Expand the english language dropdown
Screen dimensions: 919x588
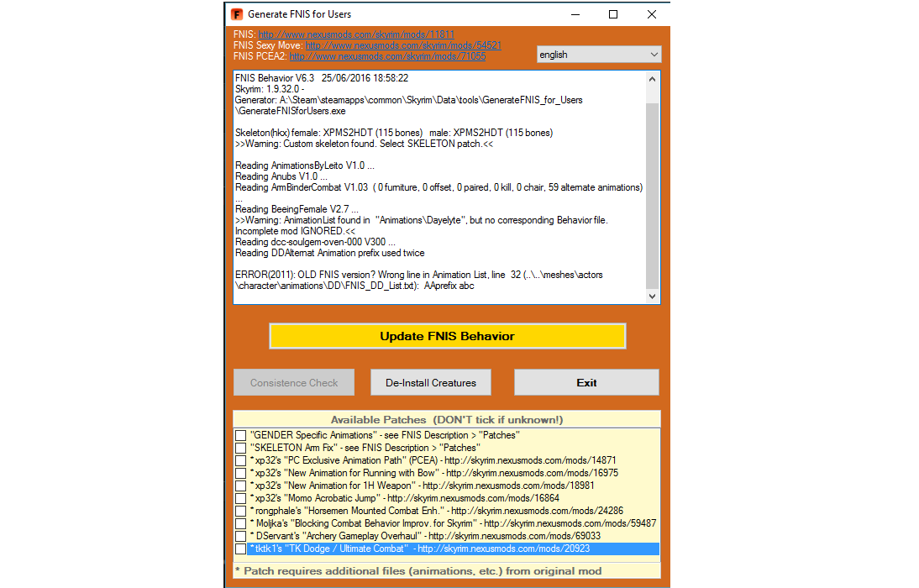tap(599, 55)
